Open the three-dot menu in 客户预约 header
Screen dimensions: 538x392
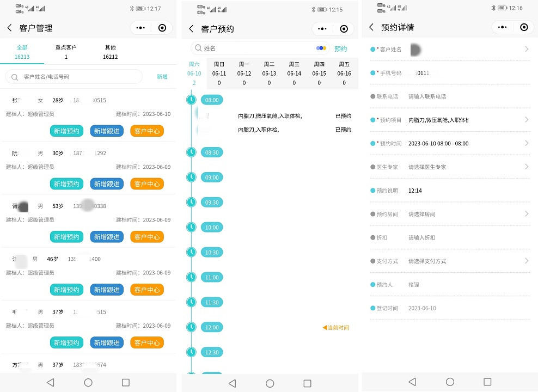[x=322, y=29]
